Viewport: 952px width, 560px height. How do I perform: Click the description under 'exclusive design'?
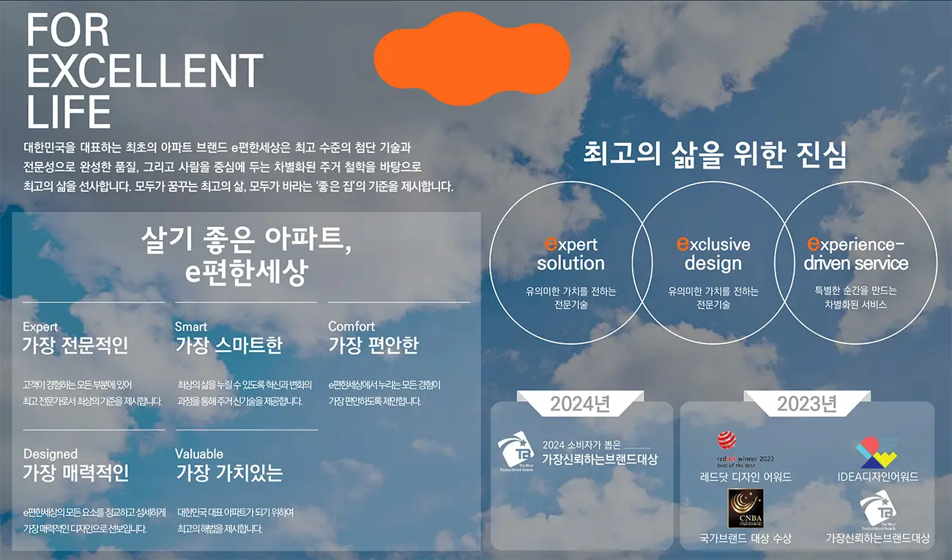pyautogui.click(x=713, y=297)
